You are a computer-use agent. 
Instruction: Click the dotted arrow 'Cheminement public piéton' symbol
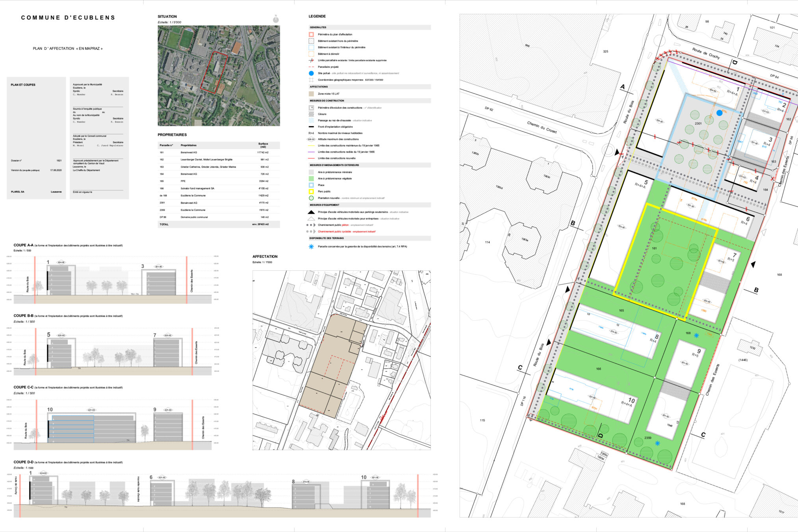click(x=311, y=225)
